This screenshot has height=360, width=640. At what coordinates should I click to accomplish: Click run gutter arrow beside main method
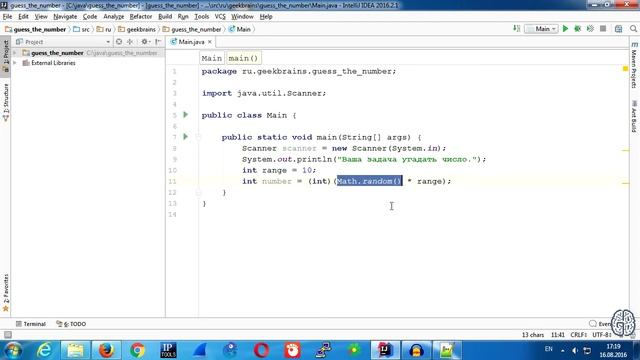point(185,136)
